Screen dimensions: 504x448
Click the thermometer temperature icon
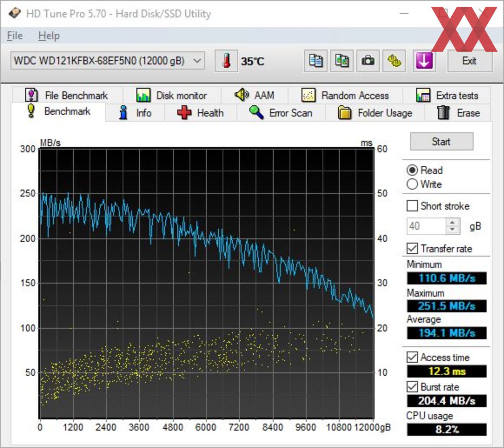[x=226, y=61]
